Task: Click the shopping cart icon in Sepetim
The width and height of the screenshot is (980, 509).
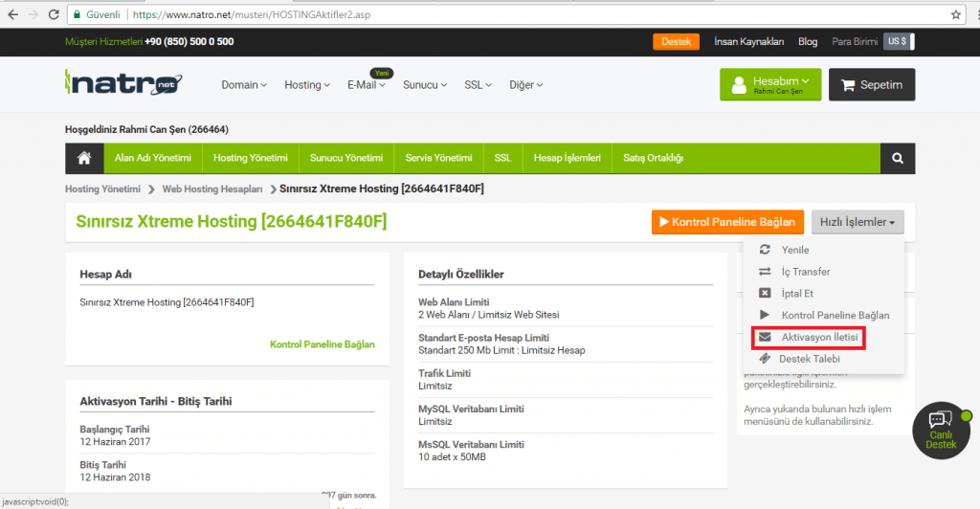Action: (x=848, y=85)
